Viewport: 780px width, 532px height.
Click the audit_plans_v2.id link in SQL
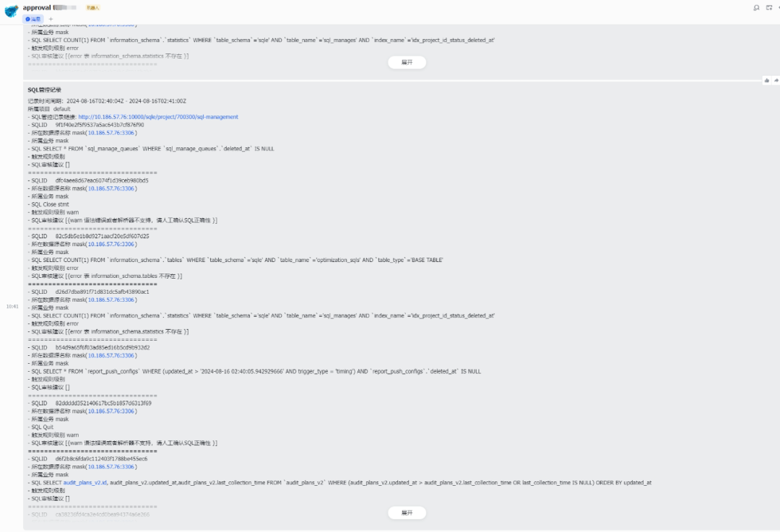[x=85, y=483]
